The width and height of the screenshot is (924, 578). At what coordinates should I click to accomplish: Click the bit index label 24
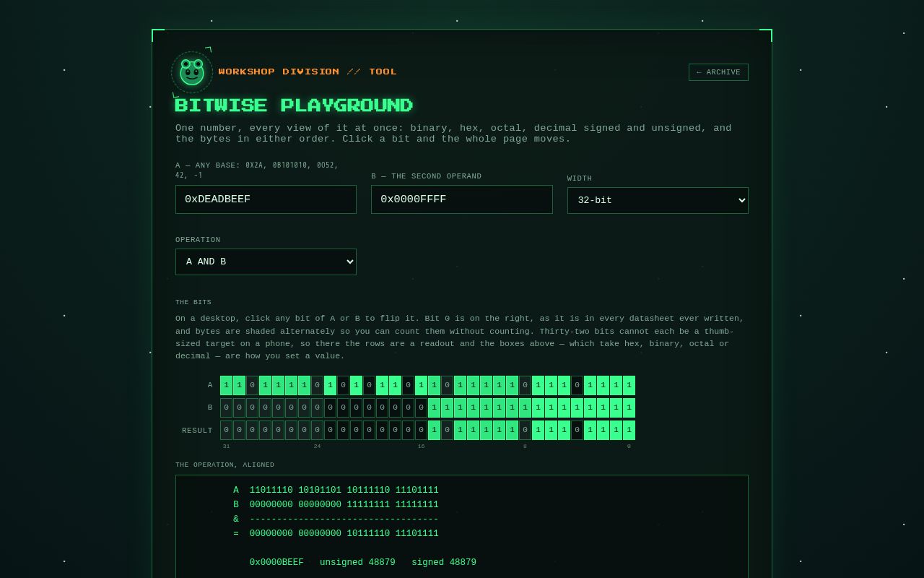point(317,447)
